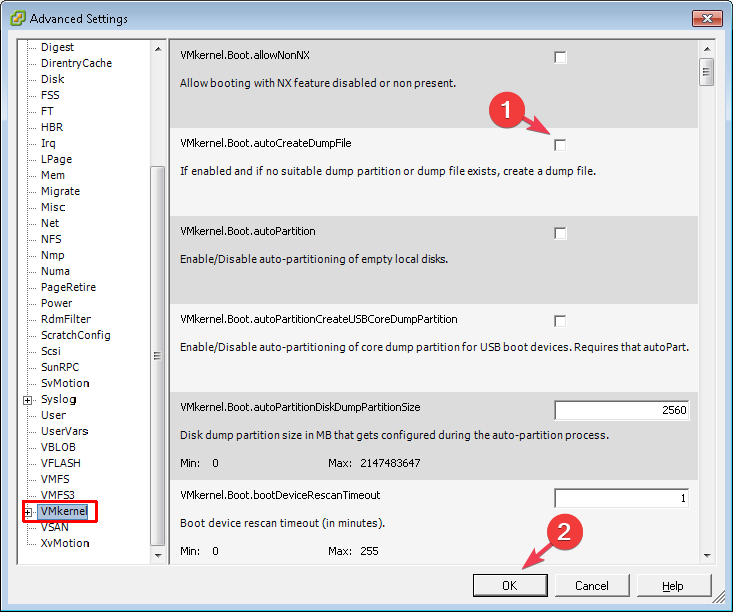
Task: Enable the VMkernel.Boot.allowNonNX checkbox
Action: 560,57
